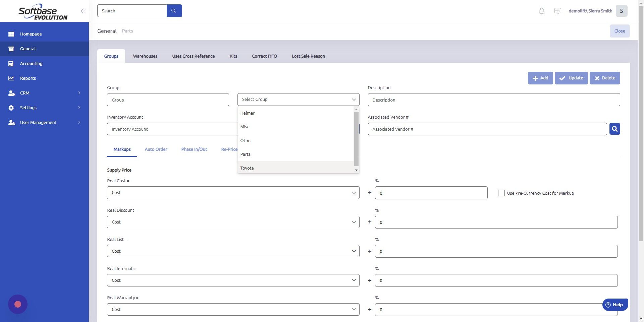The height and width of the screenshot is (322, 644).
Task: Switch to the Warehouses tab
Action: [x=145, y=56]
